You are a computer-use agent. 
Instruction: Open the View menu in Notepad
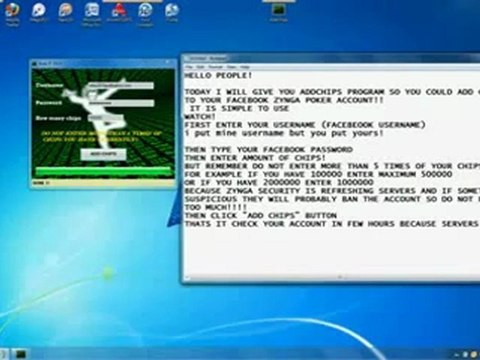(x=231, y=67)
